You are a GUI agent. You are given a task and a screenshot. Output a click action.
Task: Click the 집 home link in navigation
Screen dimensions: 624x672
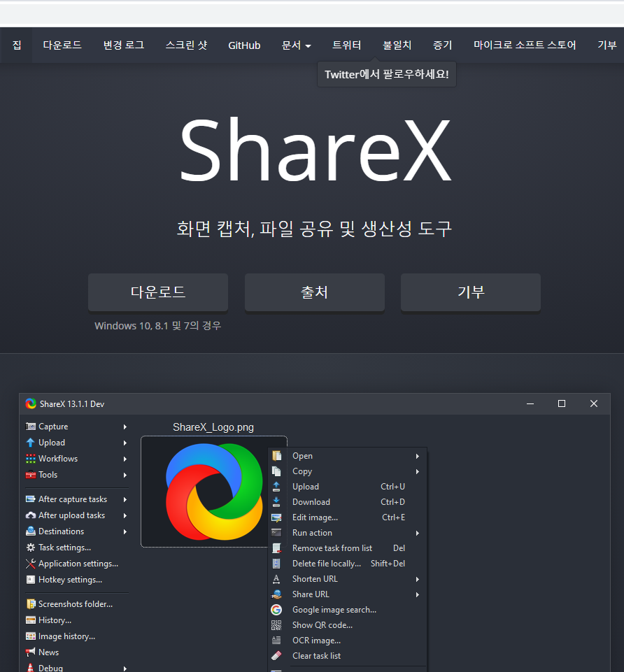tap(17, 45)
